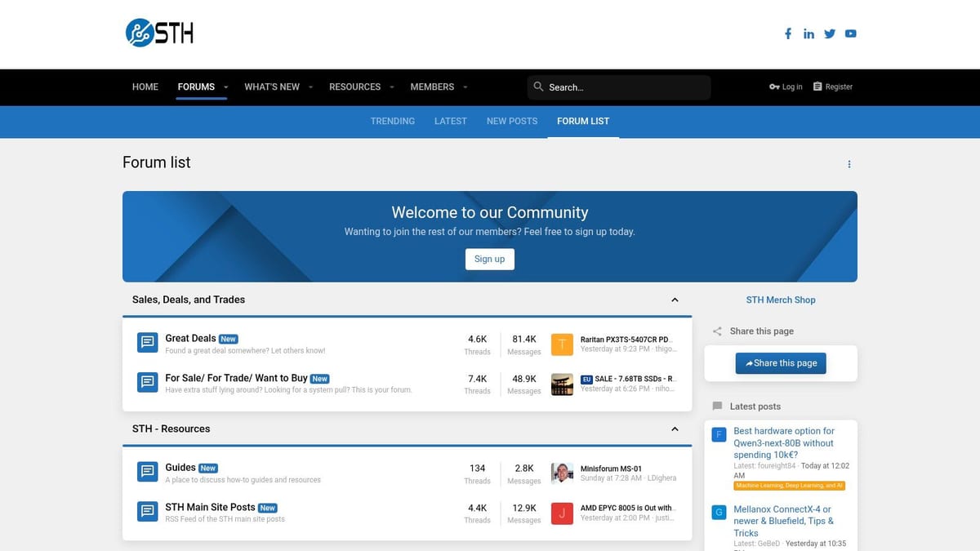Click the EU label on SALE thread
Viewport: 980px width, 551px height.
pyautogui.click(x=586, y=380)
